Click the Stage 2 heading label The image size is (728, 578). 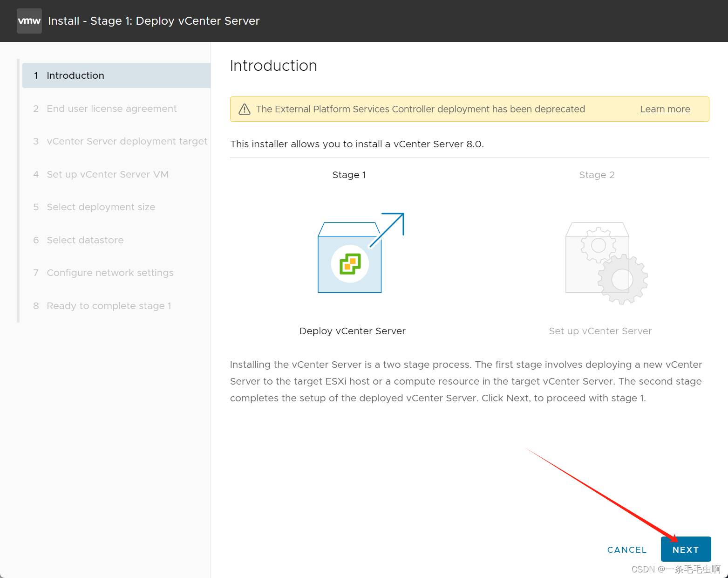pyautogui.click(x=597, y=175)
